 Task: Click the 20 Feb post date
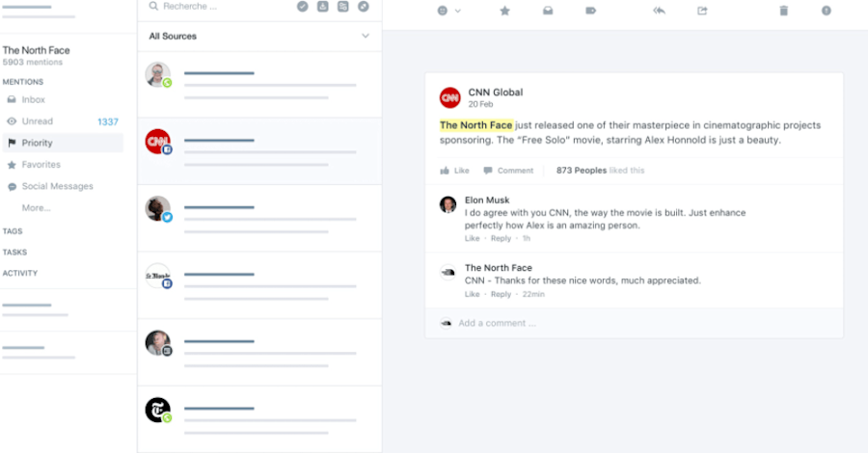(x=480, y=104)
